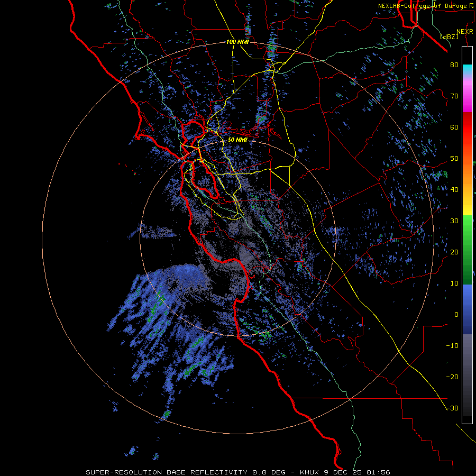
Task: Click the green band of the color bar
Action: tap(467, 250)
